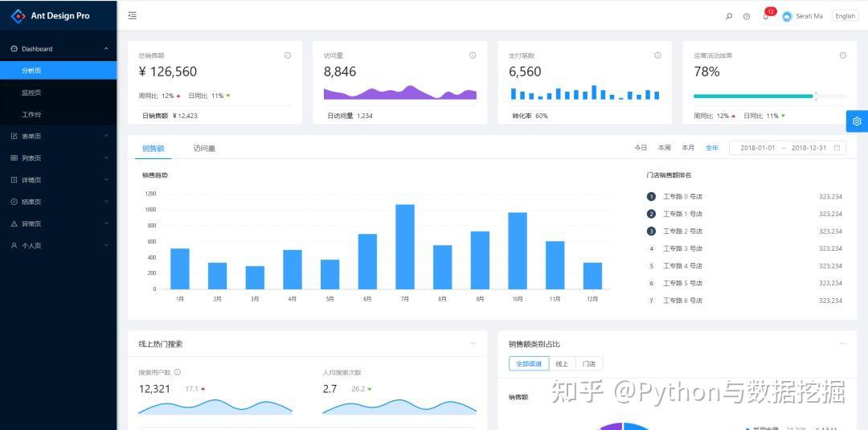Switch to the 访问量 tab
The height and width of the screenshot is (430, 868).
pyautogui.click(x=204, y=149)
